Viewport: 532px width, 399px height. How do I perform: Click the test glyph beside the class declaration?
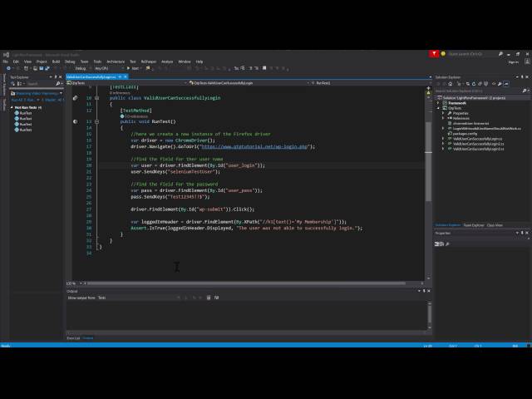point(75,98)
